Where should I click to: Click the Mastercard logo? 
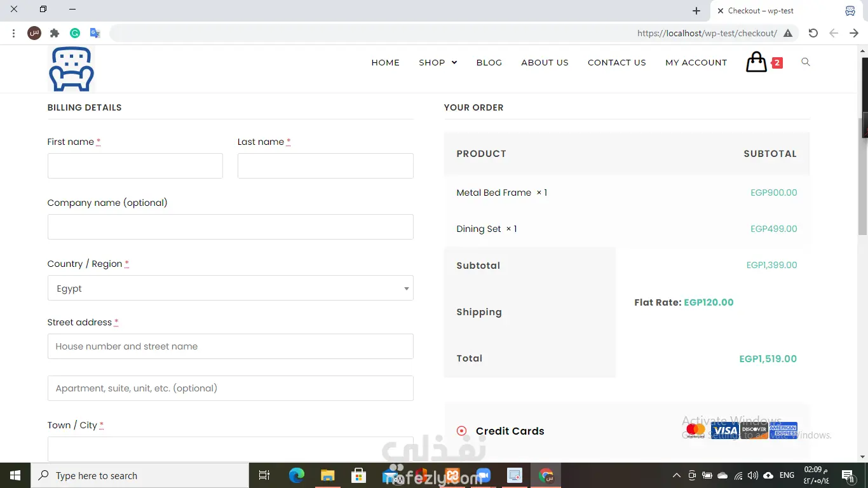click(696, 430)
